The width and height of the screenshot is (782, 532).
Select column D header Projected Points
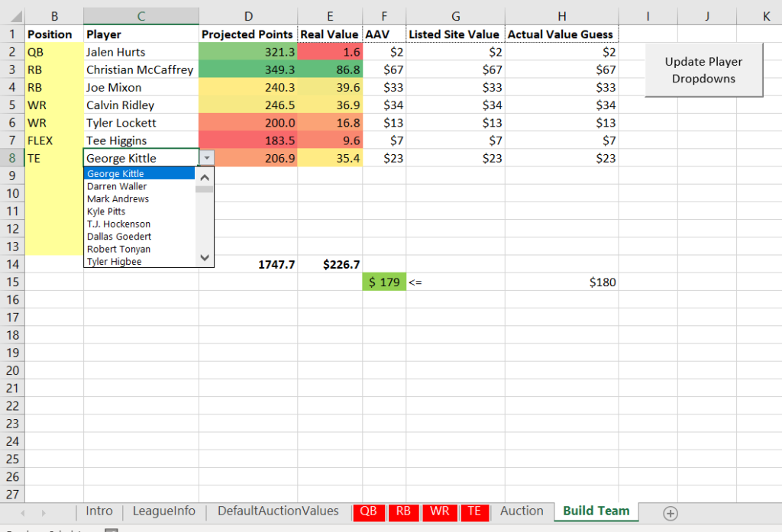click(248, 15)
